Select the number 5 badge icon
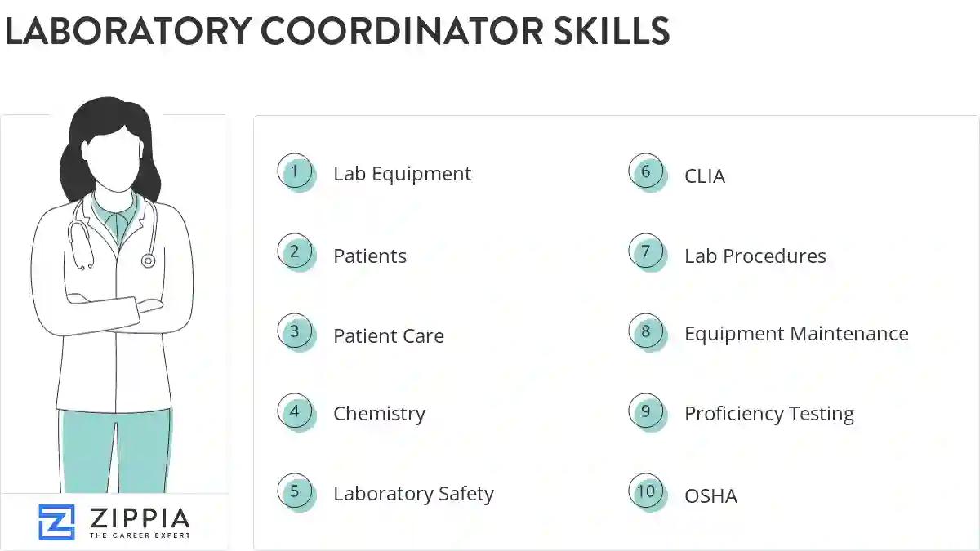This screenshot has height=551, width=980. (x=296, y=491)
